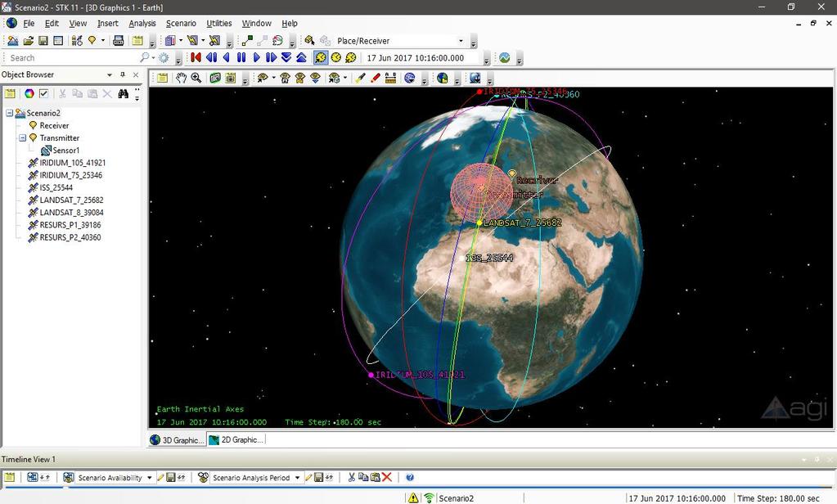Expand the search options arrow next to magnifier

tap(153, 57)
